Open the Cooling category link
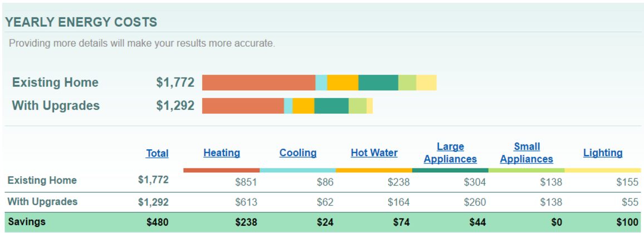Image resolution: width=644 pixels, height=233 pixels. tap(298, 153)
